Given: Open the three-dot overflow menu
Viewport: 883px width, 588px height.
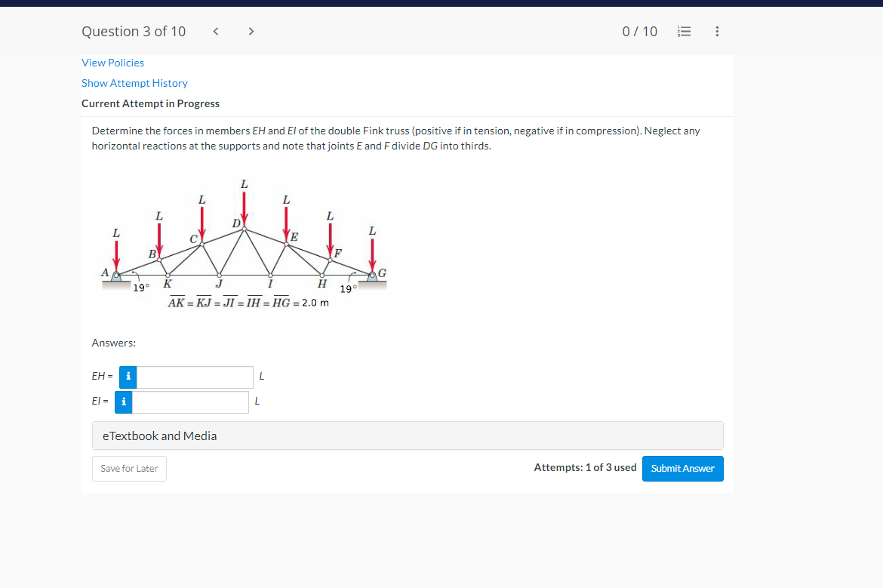Looking at the screenshot, I should (717, 31).
